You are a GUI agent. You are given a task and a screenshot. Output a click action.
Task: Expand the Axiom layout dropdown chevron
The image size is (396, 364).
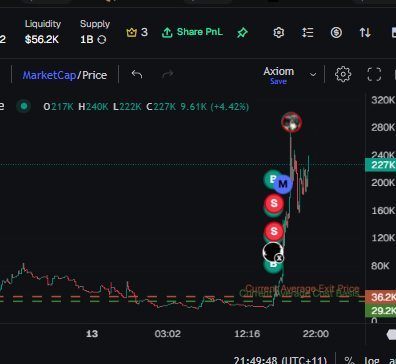point(313,74)
